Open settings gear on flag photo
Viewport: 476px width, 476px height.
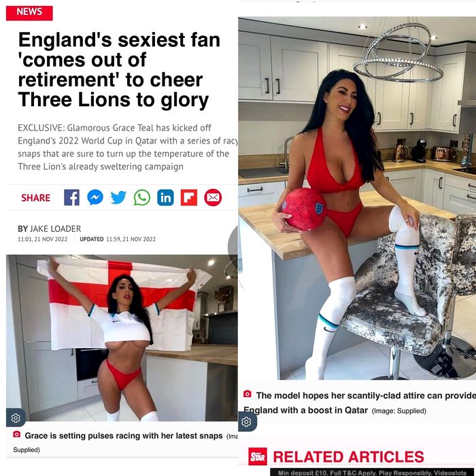tap(16, 418)
